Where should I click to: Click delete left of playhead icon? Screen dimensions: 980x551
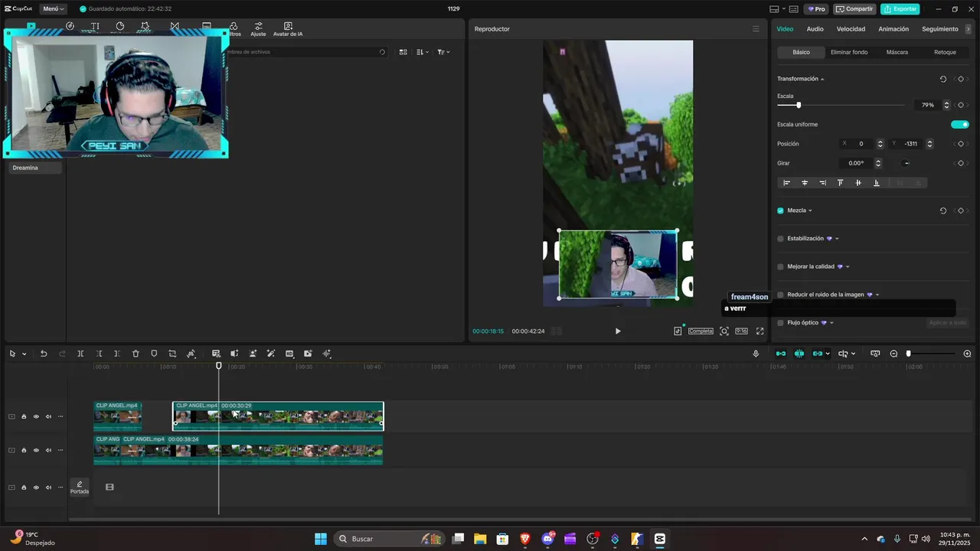100,354
